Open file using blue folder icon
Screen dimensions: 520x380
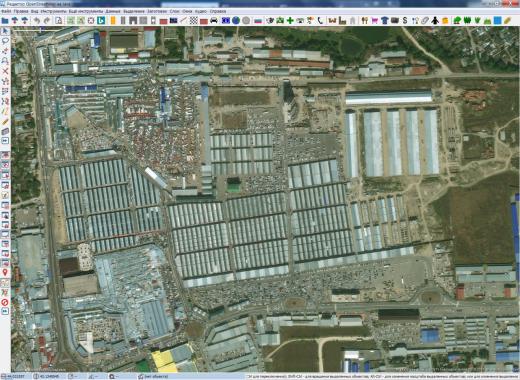point(5,21)
